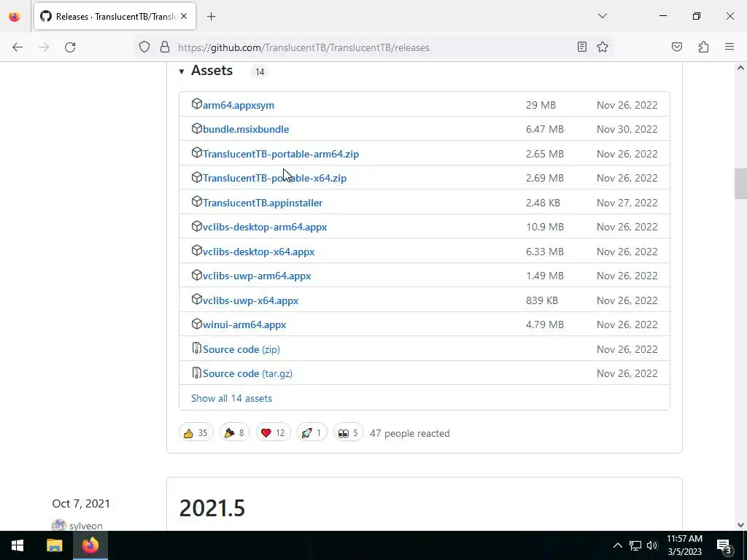Toggle the rocket reaction with 1
This screenshot has width=747, height=560.
[x=311, y=433]
